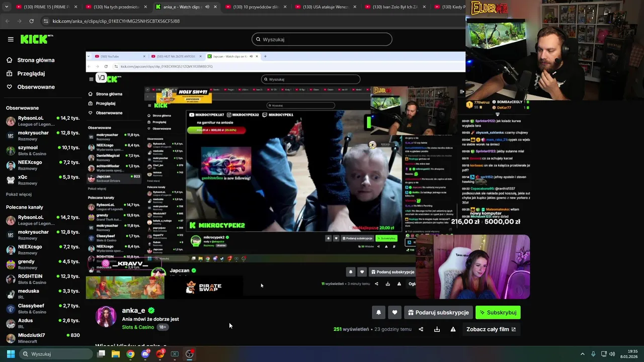Switch to the Ivan Zolo tab
This screenshot has width=644, height=362.
pyautogui.click(x=394, y=7)
